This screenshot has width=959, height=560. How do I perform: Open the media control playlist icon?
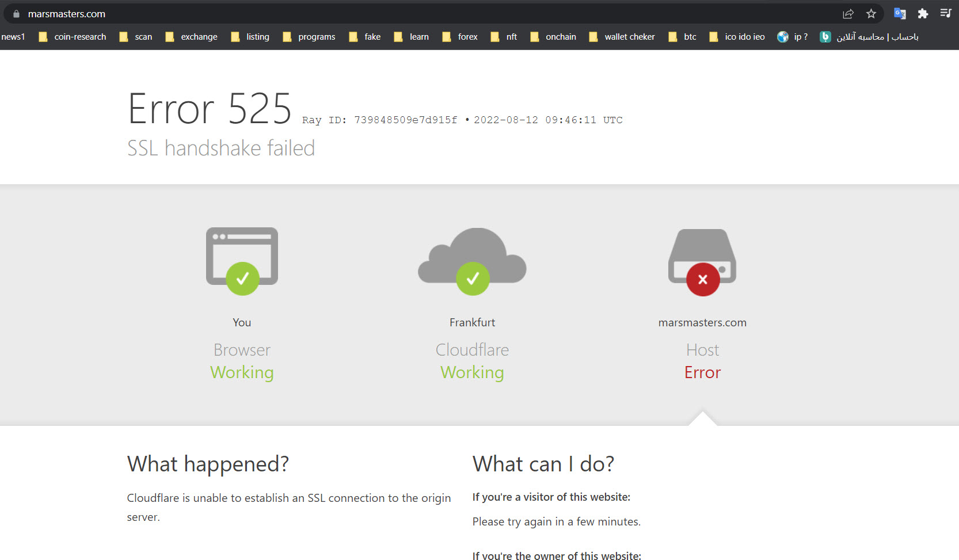946,13
